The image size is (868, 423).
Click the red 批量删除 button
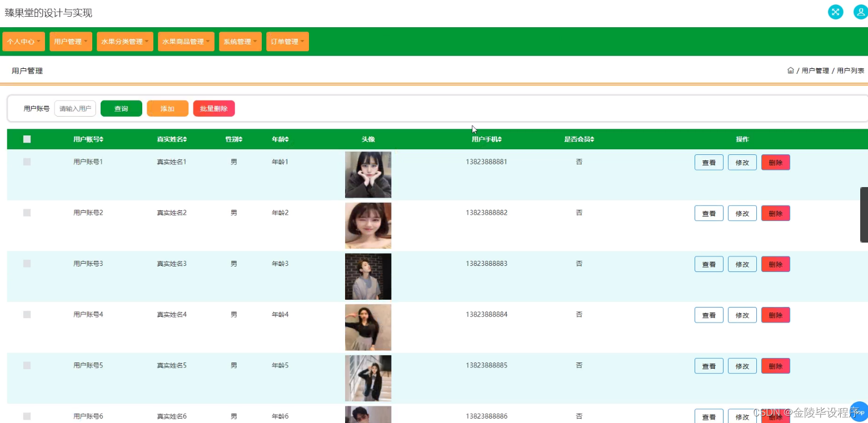(x=214, y=108)
